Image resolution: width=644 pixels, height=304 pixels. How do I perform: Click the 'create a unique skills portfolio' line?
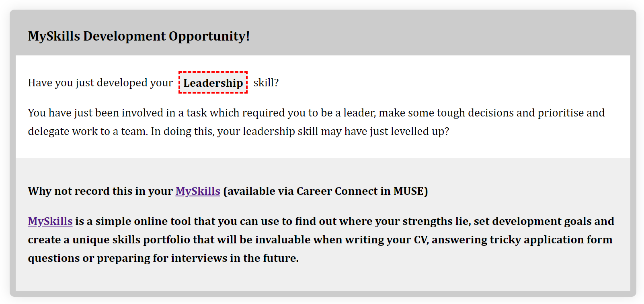point(320,240)
